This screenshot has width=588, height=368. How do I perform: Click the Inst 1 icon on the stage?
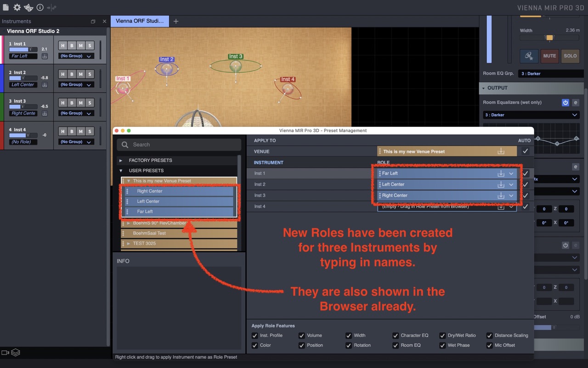point(123,87)
